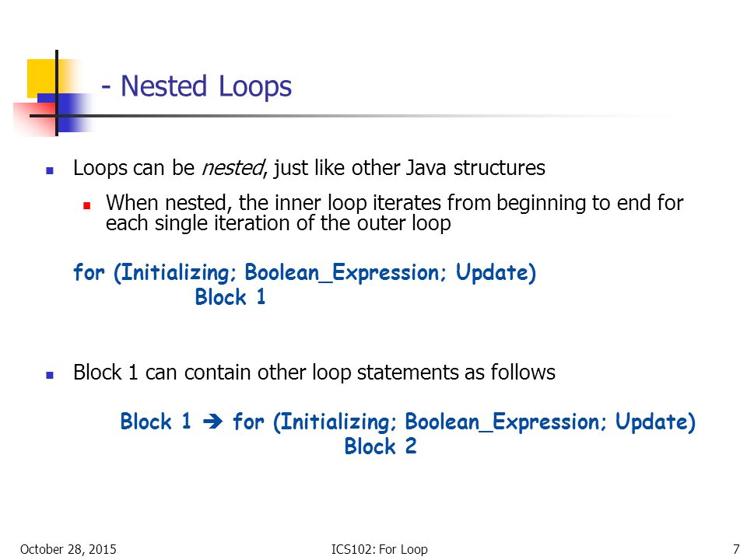Click the 'Block 1' text before the arrow
This screenshot has width=747, height=560.
156,421
